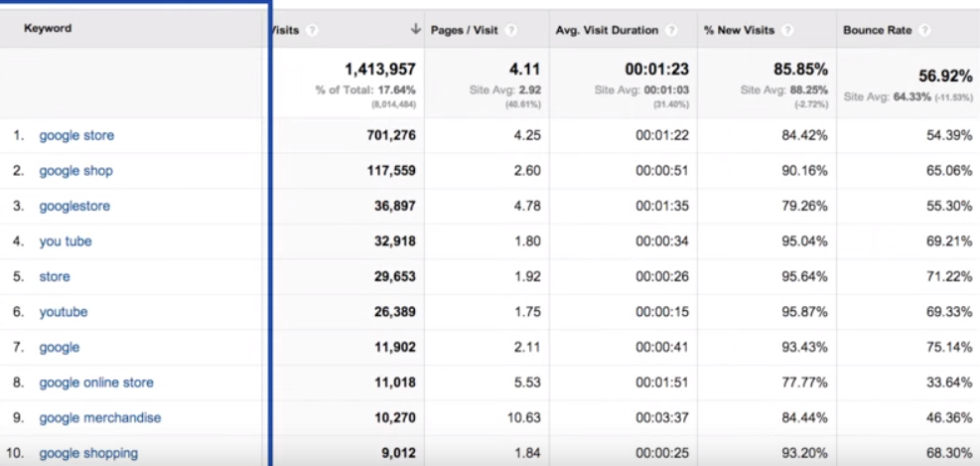Image resolution: width=980 pixels, height=466 pixels.
Task: Select average pages per visit 4.11
Action: (x=523, y=69)
